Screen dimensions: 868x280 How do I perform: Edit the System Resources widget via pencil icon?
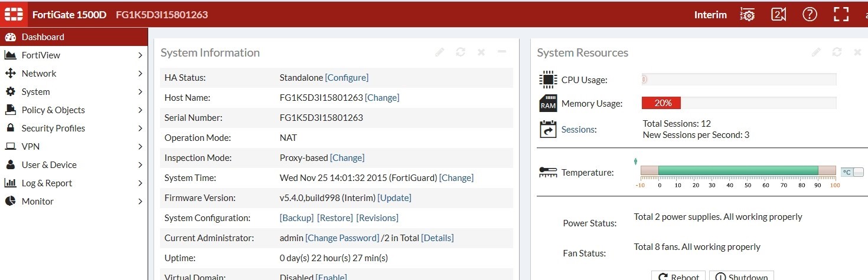click(x=816, y=52)
